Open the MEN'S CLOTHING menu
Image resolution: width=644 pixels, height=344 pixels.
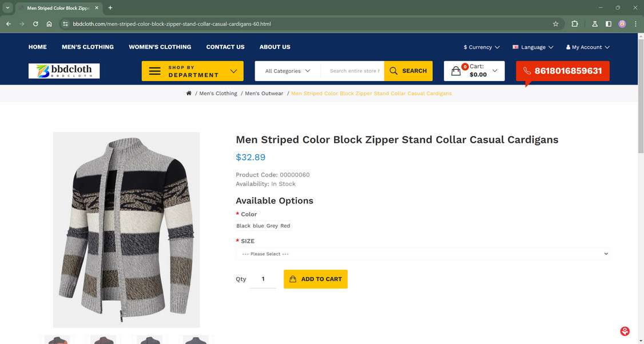(x=88, y=47)
